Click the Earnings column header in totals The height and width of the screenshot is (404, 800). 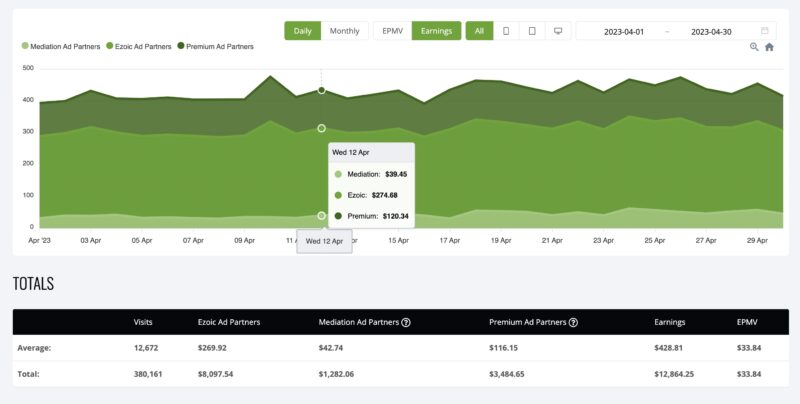672,323
